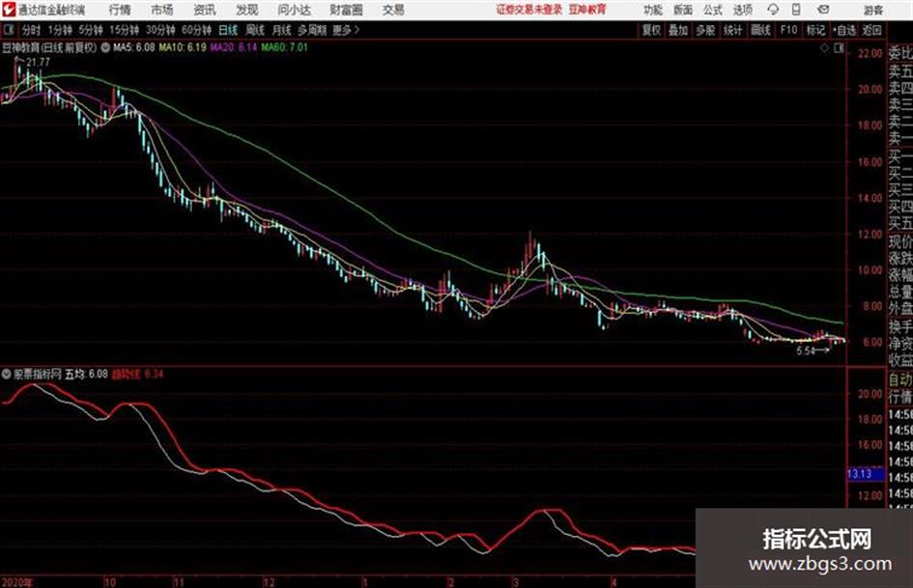Click the mobile phone icon
913x588 pixels.
[x=796, y=10]
